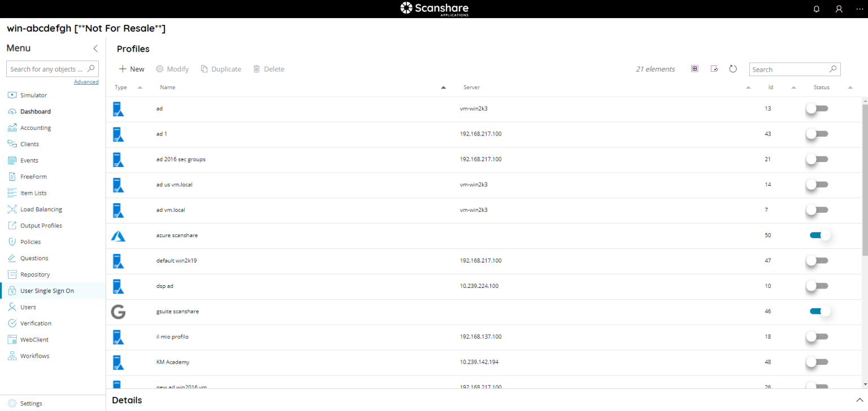This screenshot has height=411, width=868.
Task: Collapse the Menu sidebar with the chevron
Action: 95,49
